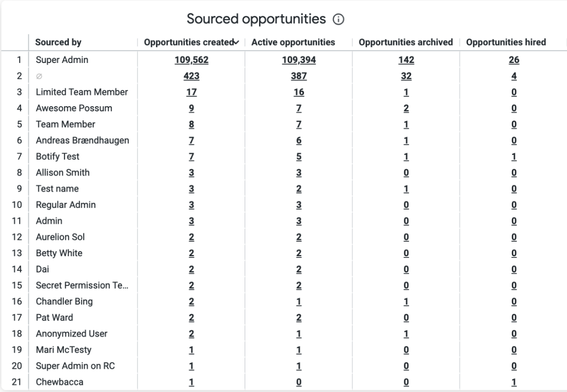567x392 pixels.
Task: Open Super Admin's 109,562 created opportunities
Action: 191,60
